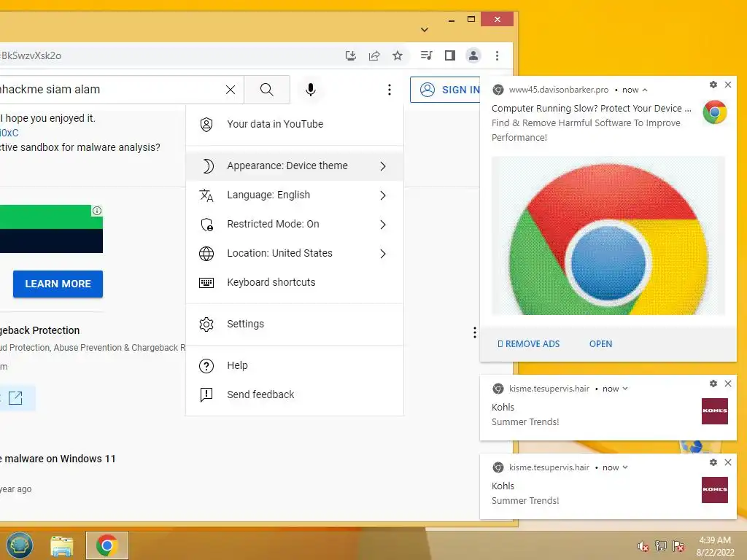Click 'malware on Windows 11' video title

pos(60,459)
